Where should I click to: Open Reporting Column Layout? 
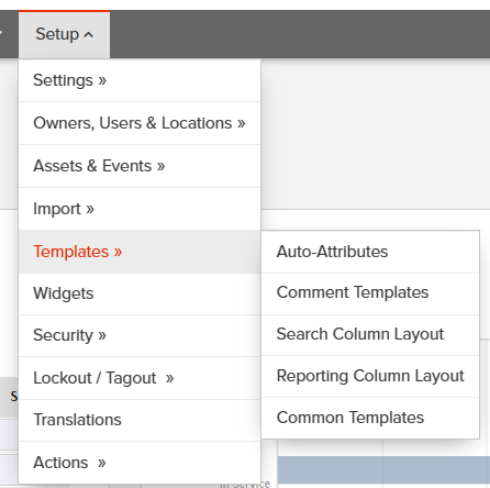pyautogui.click(x=370, y=376)
